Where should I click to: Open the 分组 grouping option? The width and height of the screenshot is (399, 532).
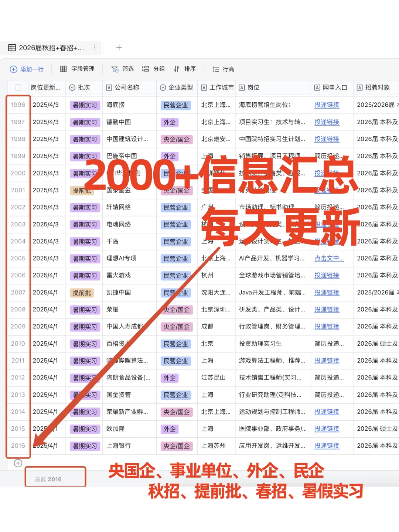(x=153, y=69)
